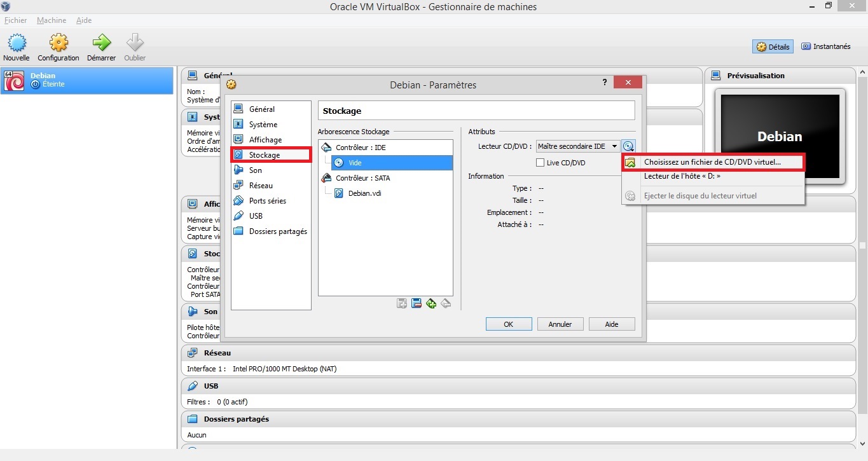Click Ejecter le disque du lecteur virtuel

tap(713, 196)
